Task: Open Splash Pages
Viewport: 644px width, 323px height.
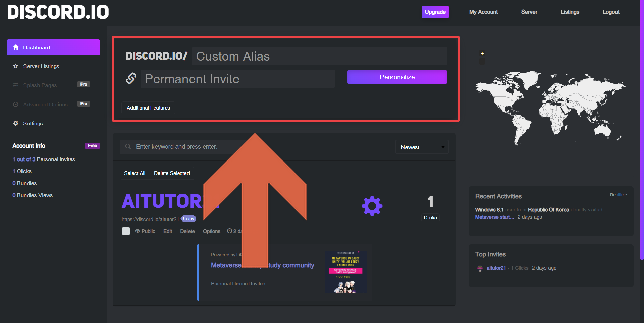Action: coord(40,85)
